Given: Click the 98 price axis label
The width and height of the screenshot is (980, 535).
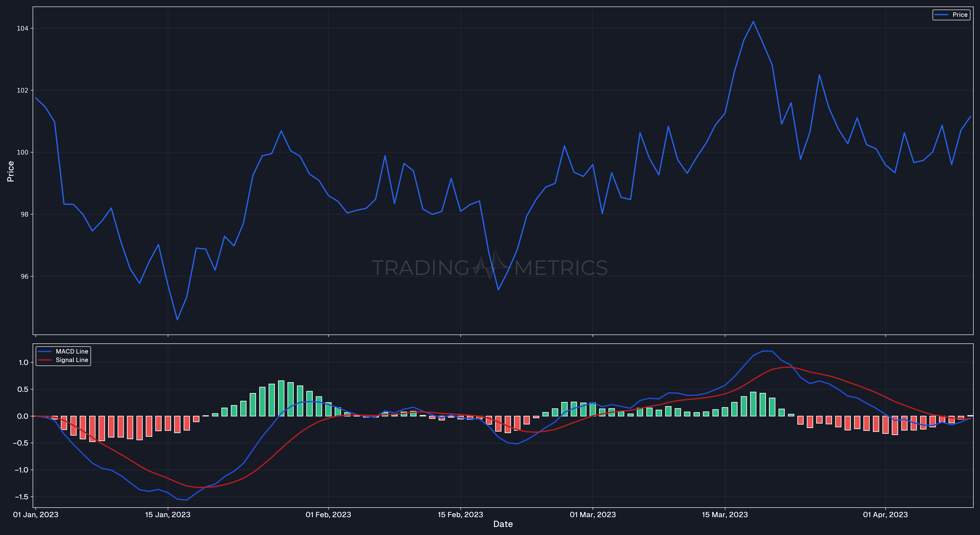Looking at the screenshot, I should (x=24, y=214).
